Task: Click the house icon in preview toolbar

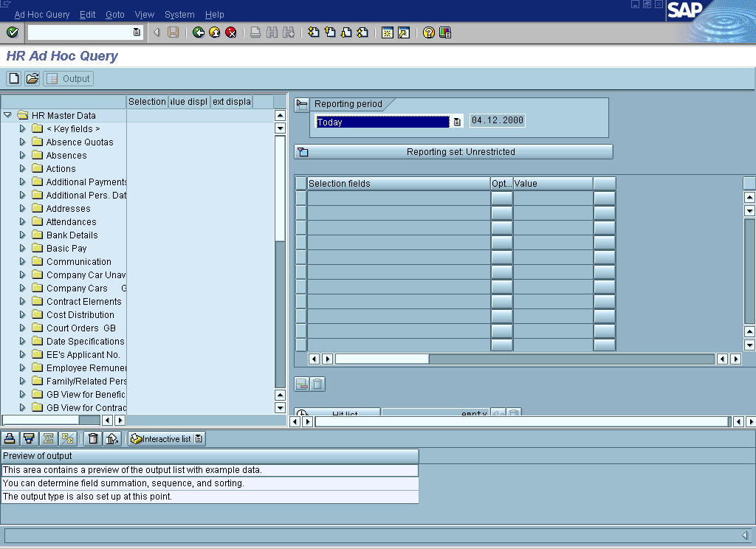Action: coord(112,438)
